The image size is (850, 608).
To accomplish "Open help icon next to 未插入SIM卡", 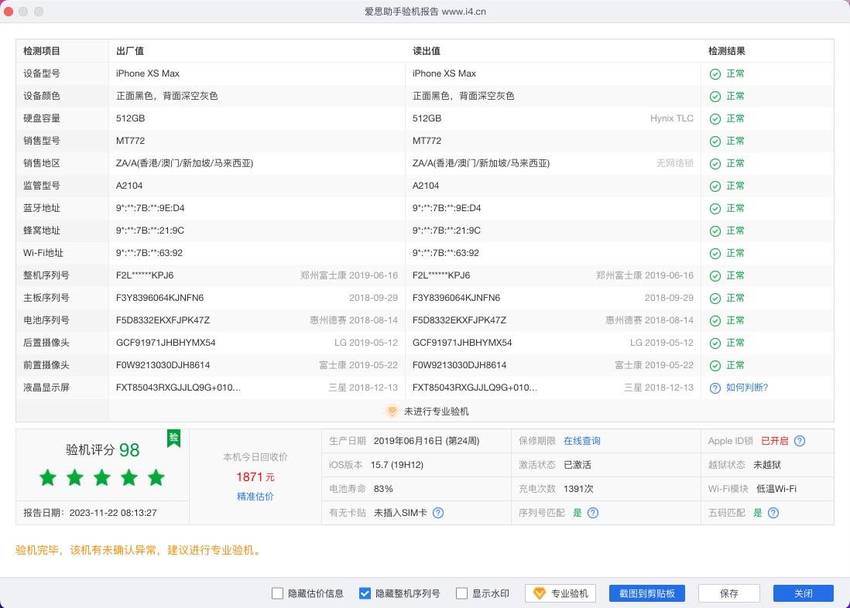I will [438, 513].
